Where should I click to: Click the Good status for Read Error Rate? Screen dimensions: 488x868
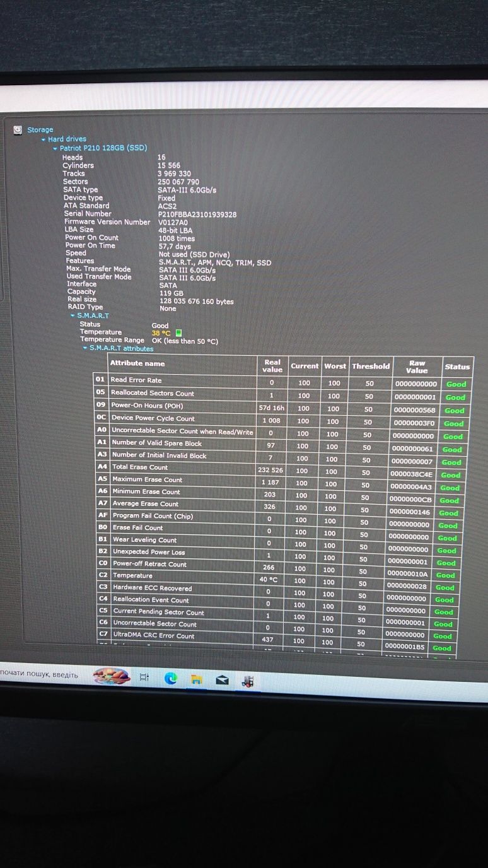pyautogui.click(x=456, y=384)
